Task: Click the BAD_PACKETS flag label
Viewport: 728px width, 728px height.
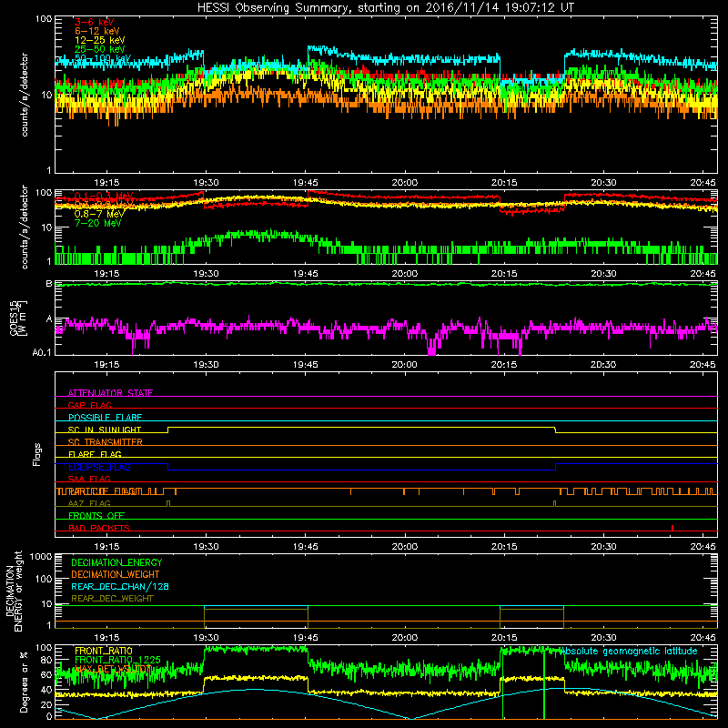Action: (x=99, y=528)
